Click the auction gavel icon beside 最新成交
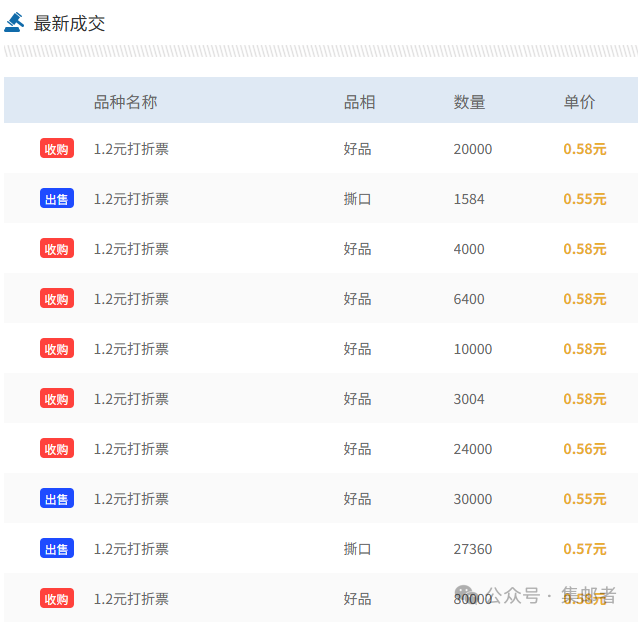Image resolution: width=638 pixels, height=622 pixels. (14, 22)
